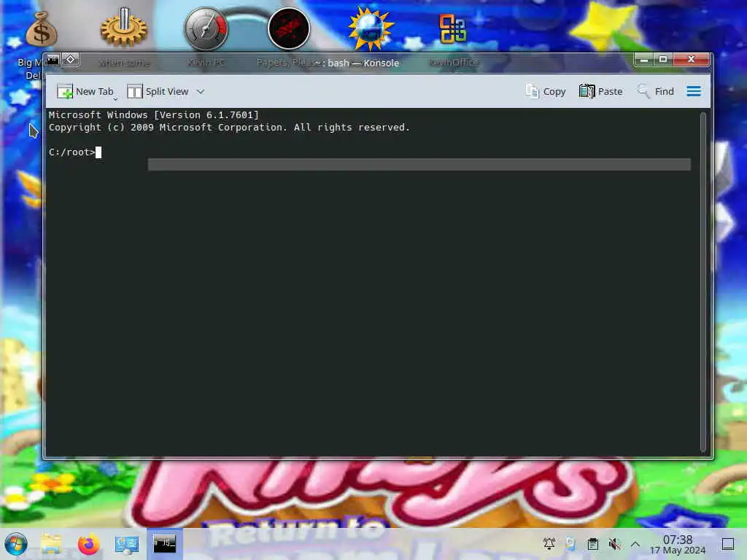This screenshot has height=560, width=747.
Task: Expand the hidden tray icons arrow
Action: pyautogui.click(x=635, y=544)
